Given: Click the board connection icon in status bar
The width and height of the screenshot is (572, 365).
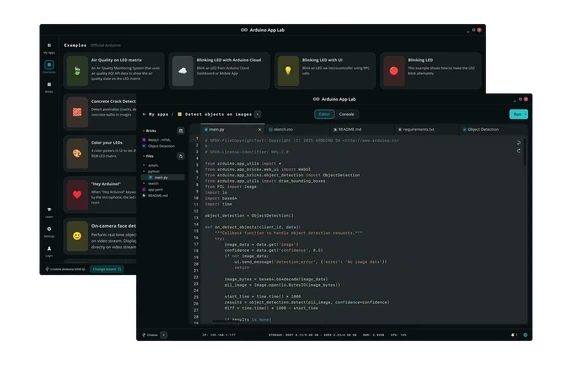Looking at the screenshot, I should coord(144,335).
